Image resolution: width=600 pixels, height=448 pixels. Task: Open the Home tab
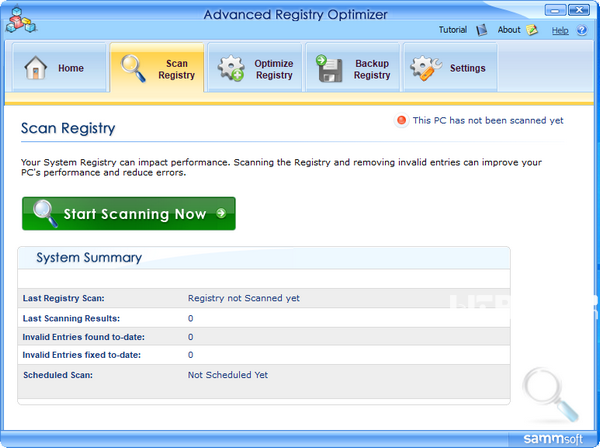coord(59,67)
